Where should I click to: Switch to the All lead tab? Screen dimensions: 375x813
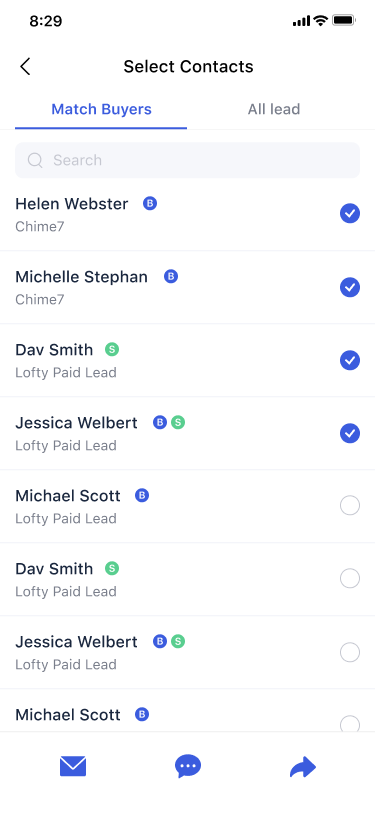(x=274, y=109)
